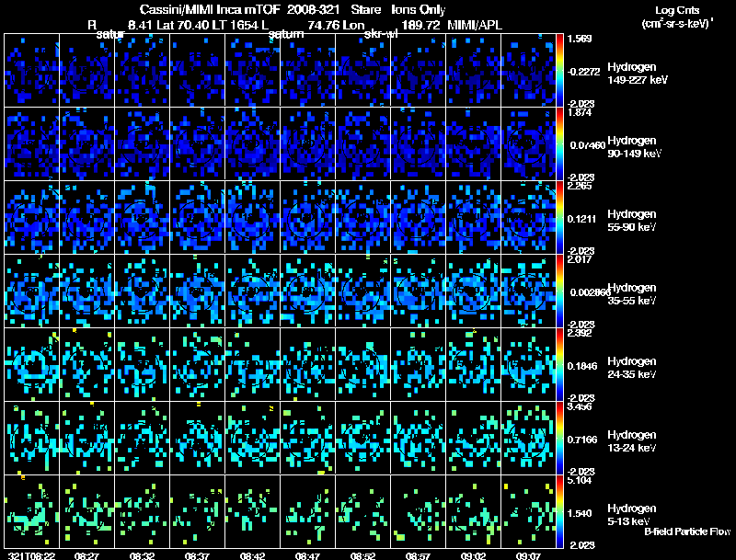
Task: Select the 149-227 keV panel at 08:27
Action: click(86, 71)
